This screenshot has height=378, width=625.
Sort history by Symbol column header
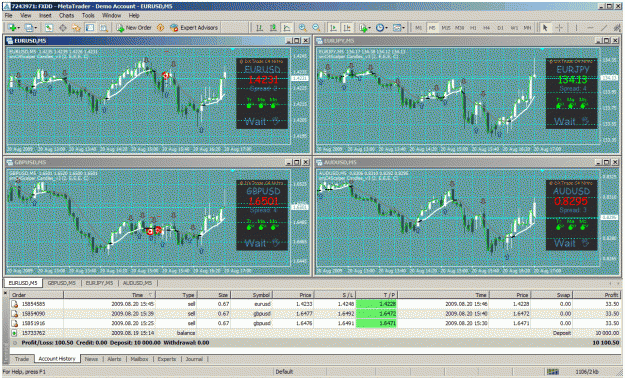252,295
